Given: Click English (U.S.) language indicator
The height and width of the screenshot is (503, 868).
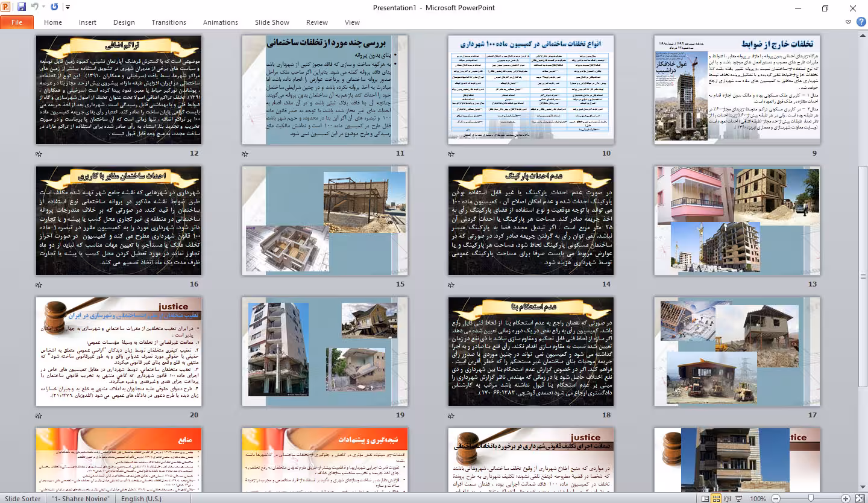Looking at the screenshot, I should click(141, 499).
